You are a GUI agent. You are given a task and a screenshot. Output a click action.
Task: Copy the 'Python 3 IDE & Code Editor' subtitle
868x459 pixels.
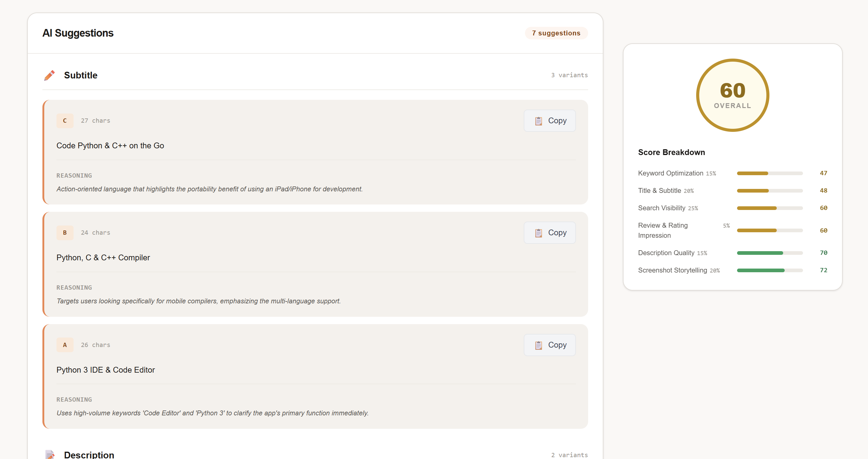(550, 345)
